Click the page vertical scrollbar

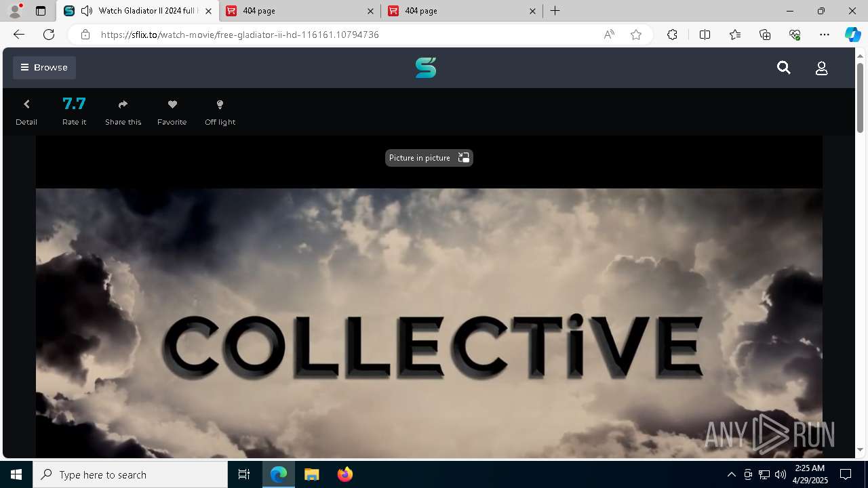pyautogui.click(x=860, y=98)
